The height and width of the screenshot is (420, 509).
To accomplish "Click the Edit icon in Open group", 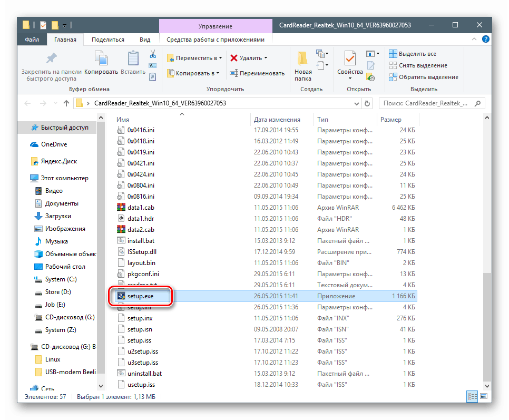I will pos(371,65).
